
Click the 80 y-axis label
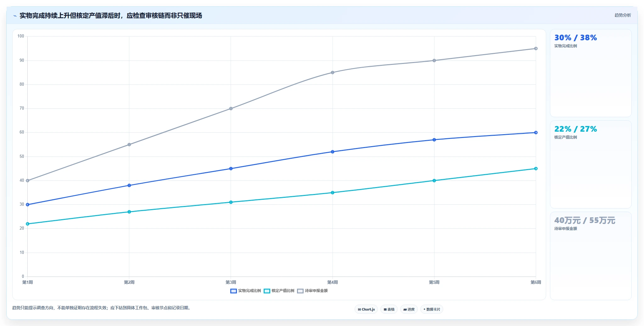[22, 84]
